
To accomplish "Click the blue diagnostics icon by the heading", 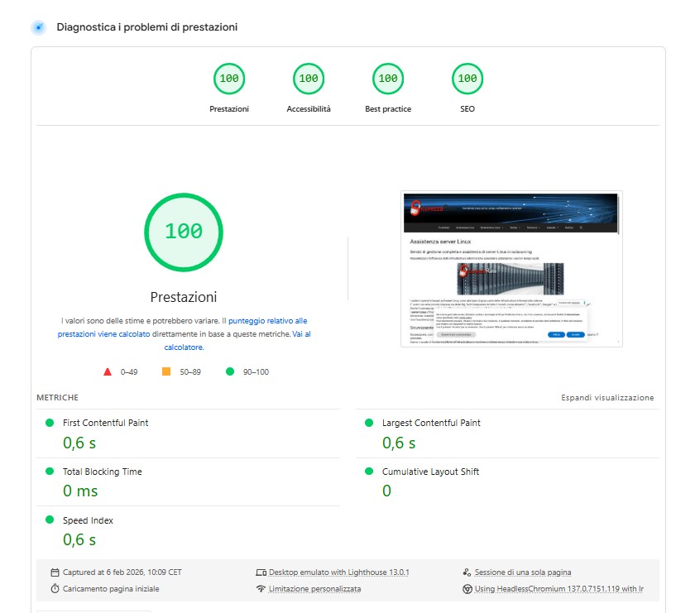I will pos(38,27).
